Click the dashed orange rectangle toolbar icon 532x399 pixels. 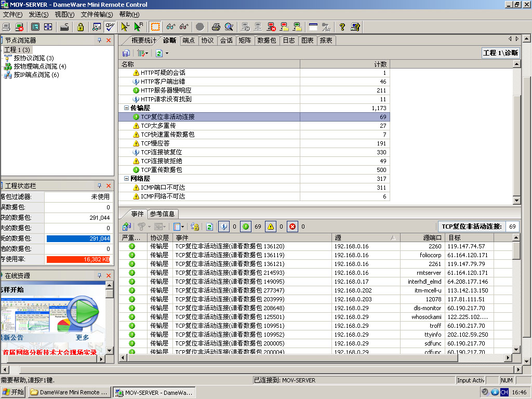tap(155, 26)
